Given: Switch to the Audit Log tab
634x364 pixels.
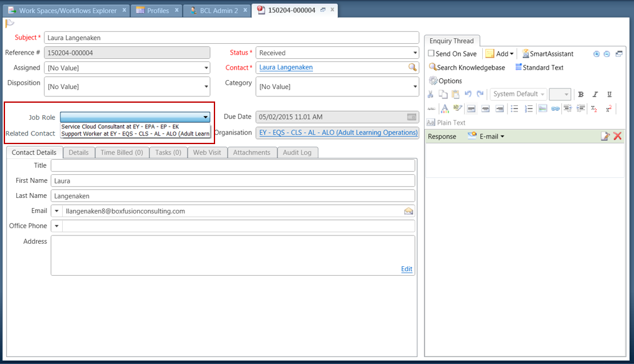Looking at the screenshot, I should click(x=297, y=152).
